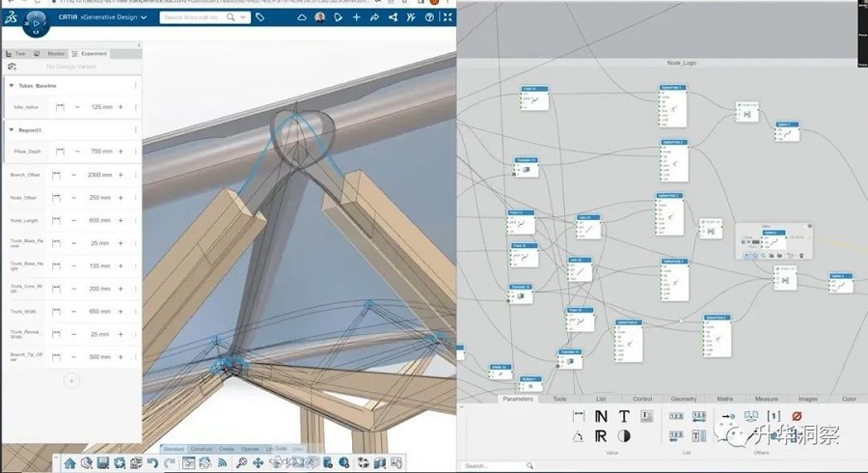
Task: Select the Boolean half-circle parameter icon
Action: tap(624, 436)
